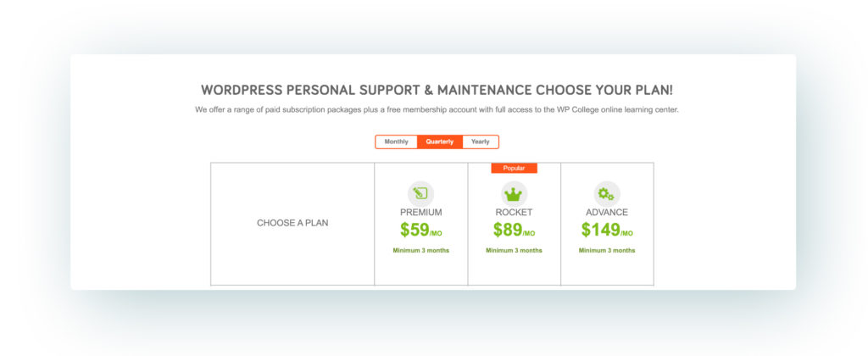Click Minimum 3 months under Premium
The image size is (868, 356).
[420, 250]
